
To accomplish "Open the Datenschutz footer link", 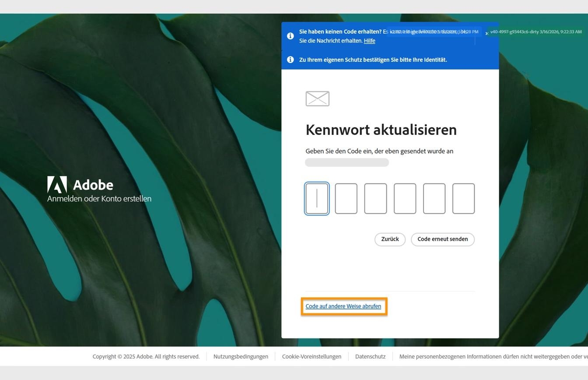I will click(370, 356).
